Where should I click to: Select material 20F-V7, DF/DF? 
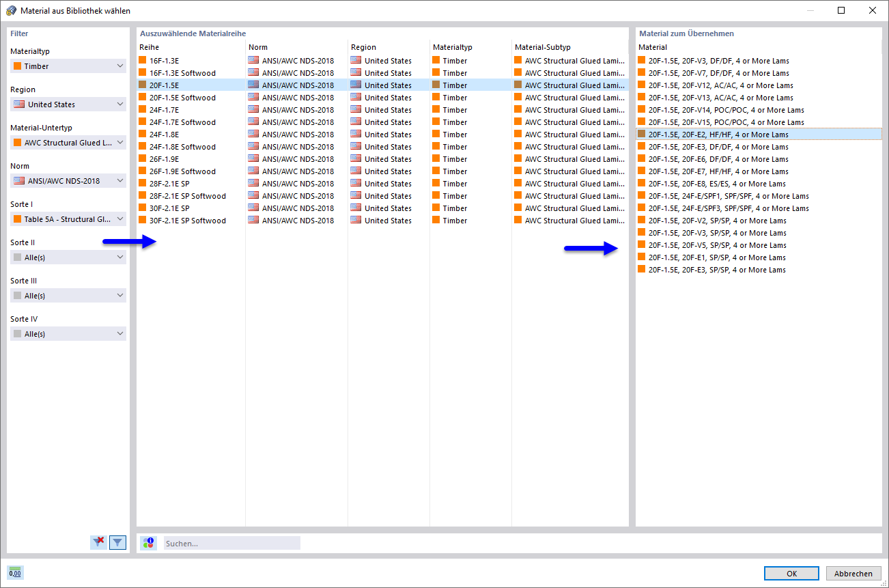click(759, 73)
